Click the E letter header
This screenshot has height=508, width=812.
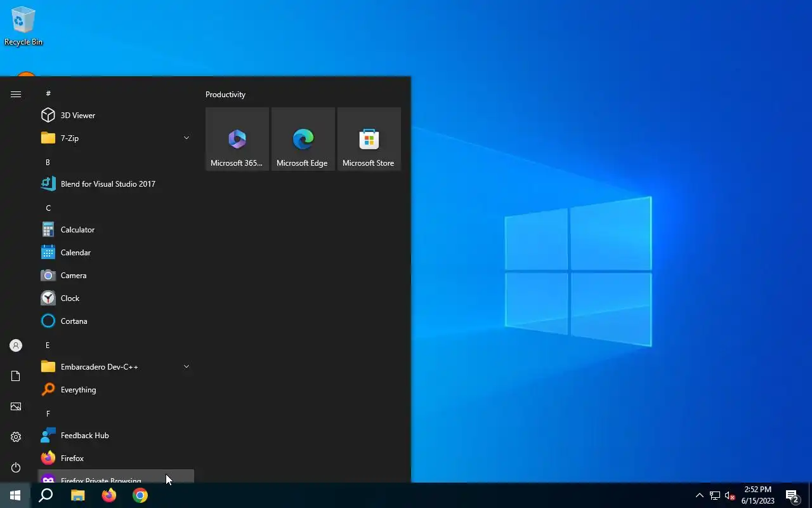pyautogui.click(x=48, y=345)
